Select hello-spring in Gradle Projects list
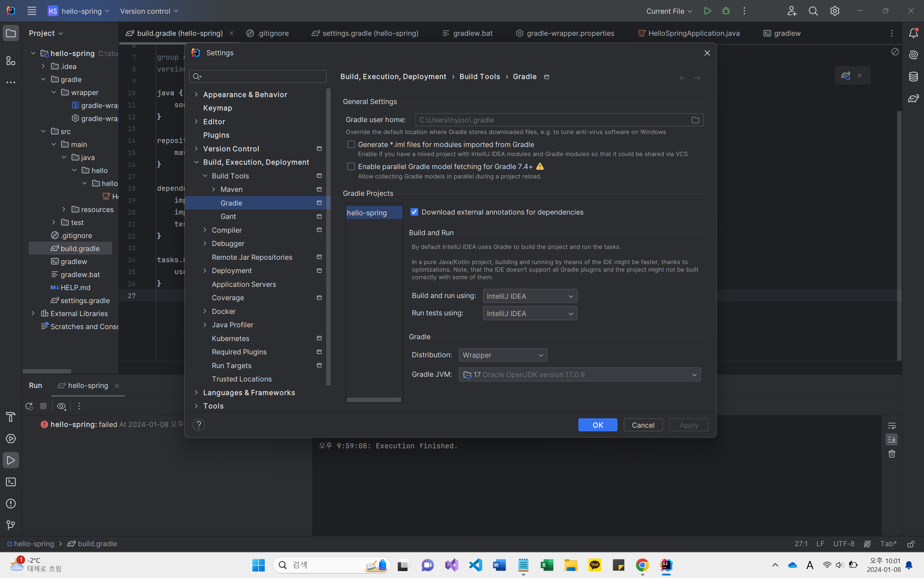The width and height of the screenshot is (924, 578). tap(374, 212)
